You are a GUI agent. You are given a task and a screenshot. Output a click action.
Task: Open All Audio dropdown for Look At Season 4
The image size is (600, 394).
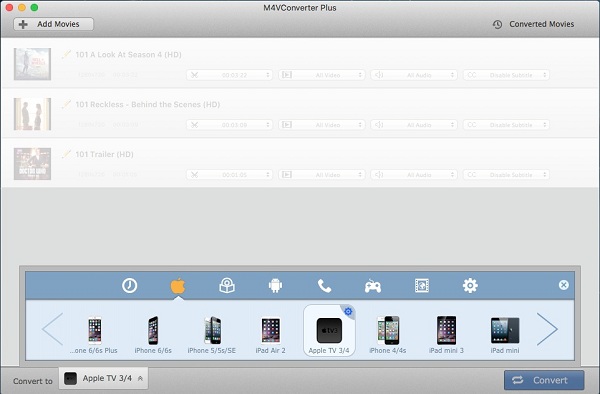[x=414, y=75]
